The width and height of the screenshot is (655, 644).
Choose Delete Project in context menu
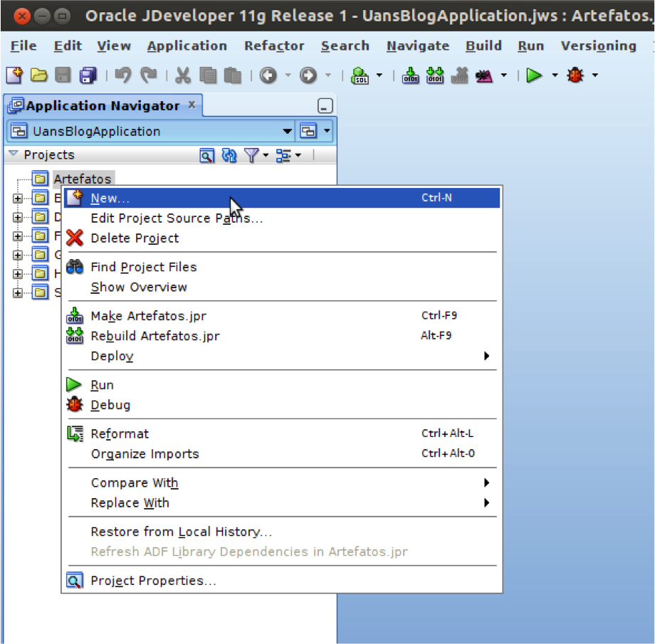[x=282, y=238]
